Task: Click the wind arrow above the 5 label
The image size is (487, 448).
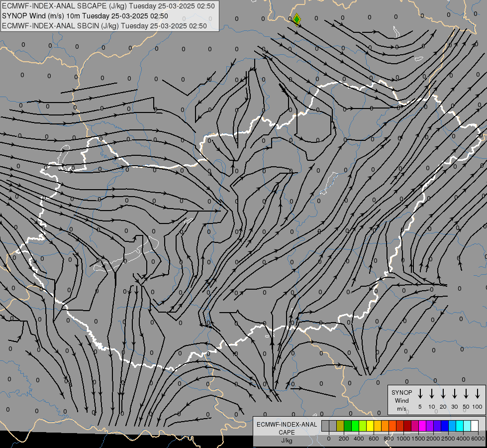Action: [420, 394]
